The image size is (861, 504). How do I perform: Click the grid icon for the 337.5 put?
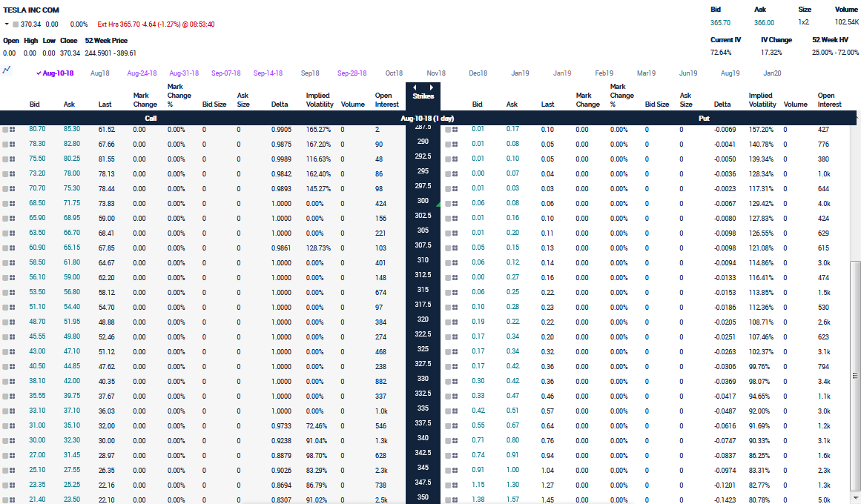pos(455,426)
